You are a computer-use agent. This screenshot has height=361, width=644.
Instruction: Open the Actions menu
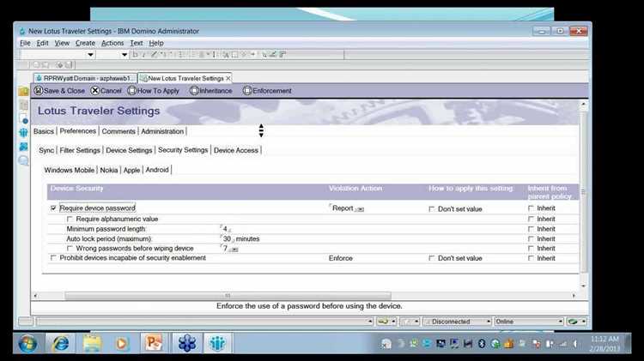pos(112,43)
